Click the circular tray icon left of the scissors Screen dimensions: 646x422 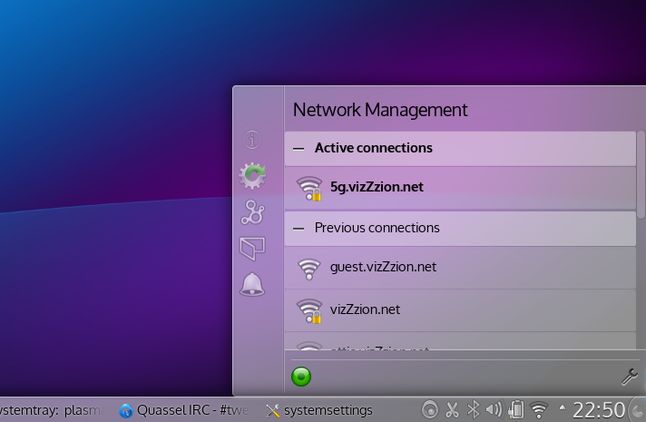[x=430, y=410]
